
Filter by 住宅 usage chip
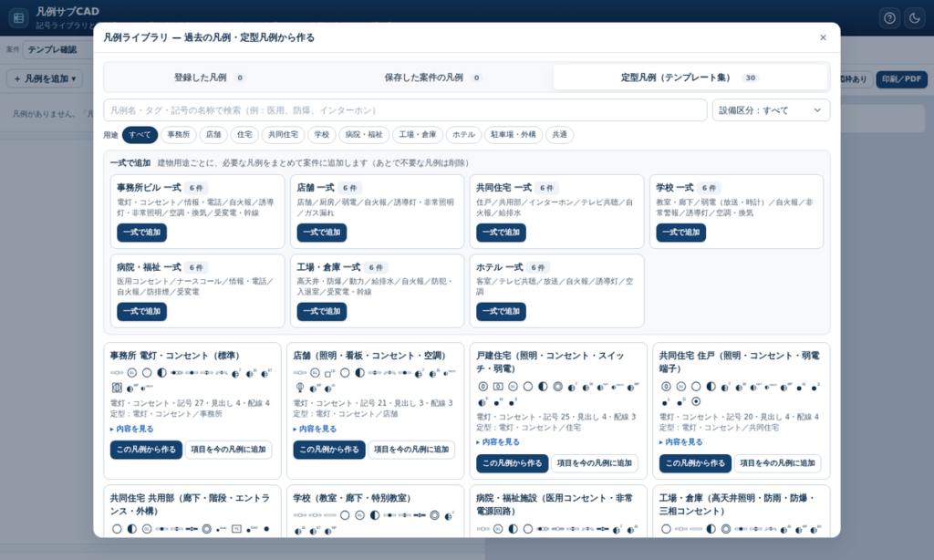point(244,135)
